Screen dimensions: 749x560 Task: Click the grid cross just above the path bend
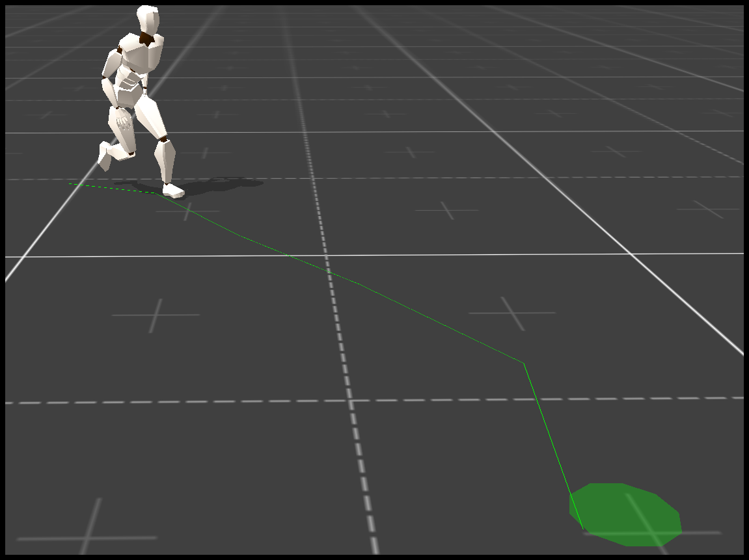[x=511, y=313]
